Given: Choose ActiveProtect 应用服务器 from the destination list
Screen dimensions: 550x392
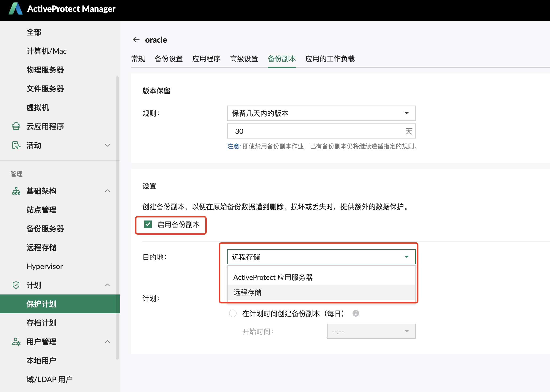Looking at the screenshot, I should click(x=321, y=277).
